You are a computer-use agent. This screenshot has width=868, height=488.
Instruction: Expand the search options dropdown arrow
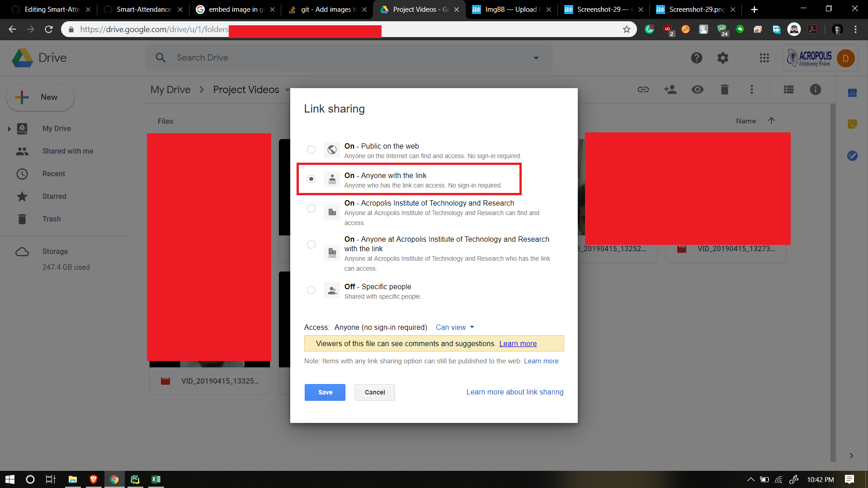(x=536, y=58)
